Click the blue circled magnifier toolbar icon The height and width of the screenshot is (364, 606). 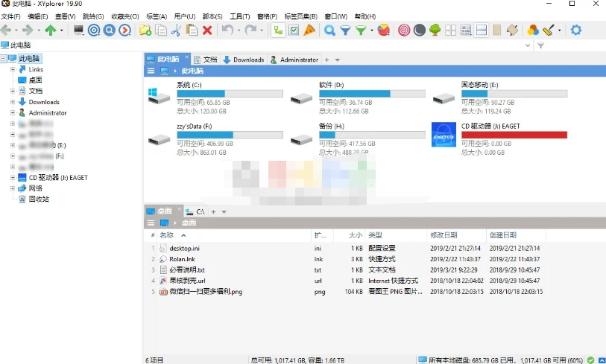(x=110, y=30)
